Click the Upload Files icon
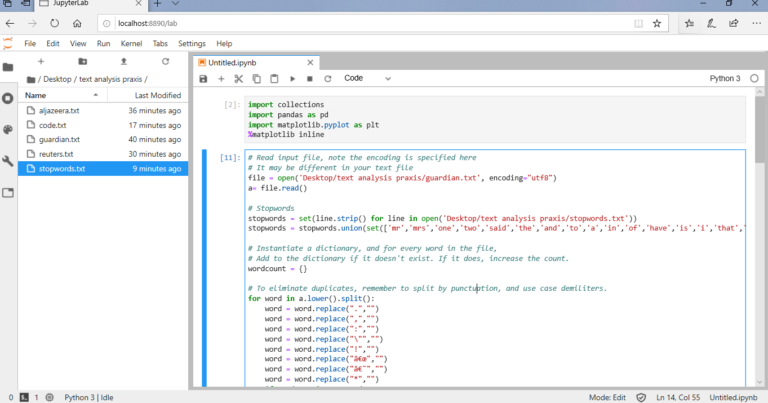768x403 pixels. click(124, 61)
